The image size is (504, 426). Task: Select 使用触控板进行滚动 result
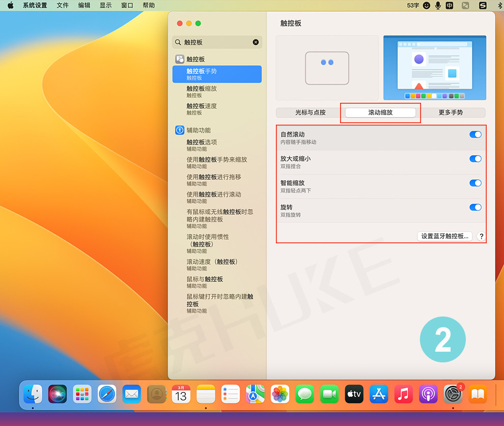pos(217,197)
